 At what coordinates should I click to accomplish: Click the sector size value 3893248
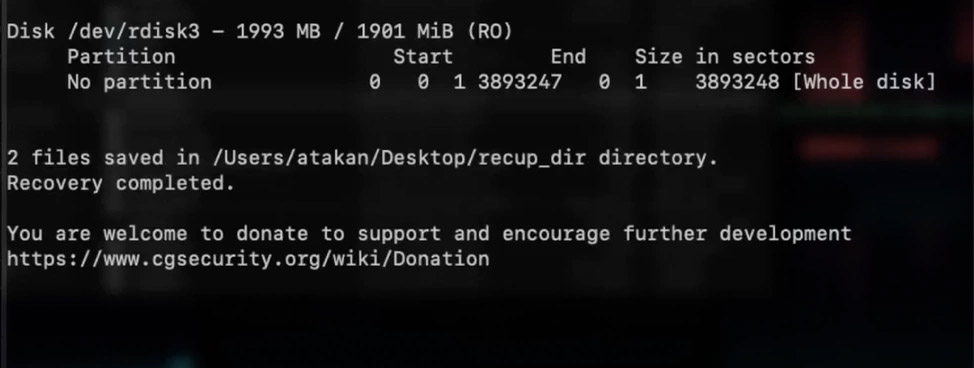click(x=737, y=81)
